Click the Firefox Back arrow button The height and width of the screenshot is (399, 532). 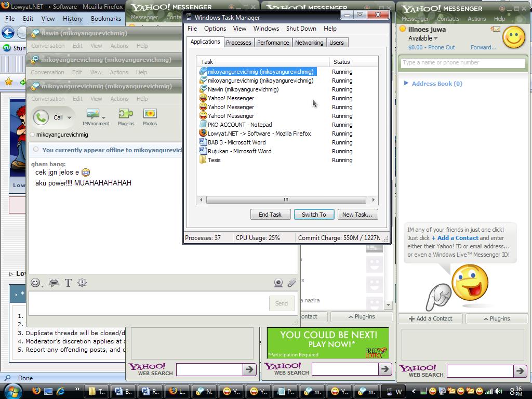coord(8,33)
